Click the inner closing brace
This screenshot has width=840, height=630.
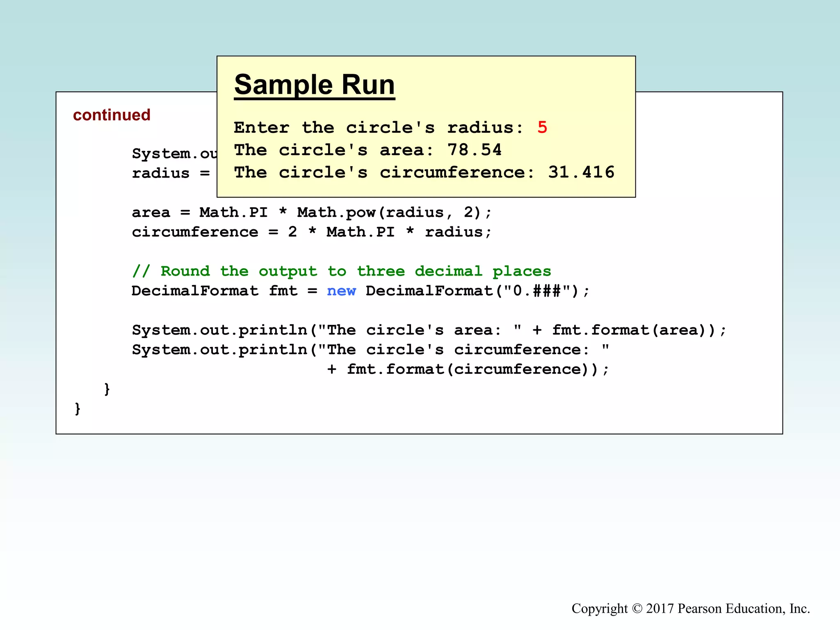[x=107, y=388]
